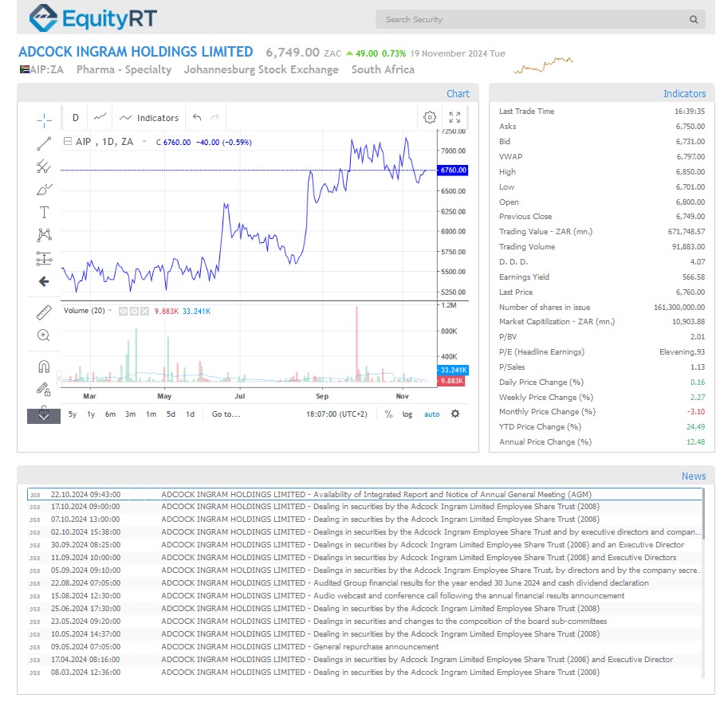
Task: Remove the Volume indicator
Action: point(145,312)
